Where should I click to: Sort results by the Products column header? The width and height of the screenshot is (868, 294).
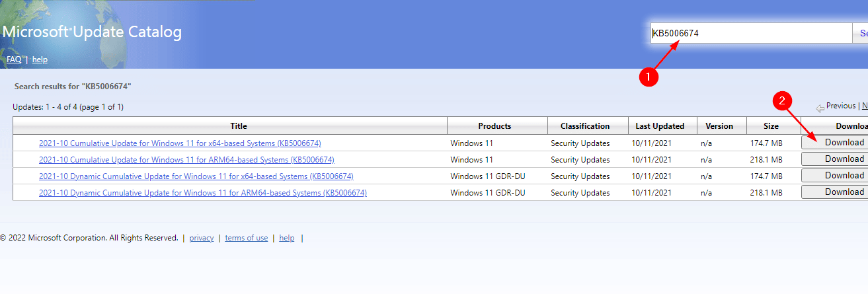pyautogui.click(x=494, y=126)
